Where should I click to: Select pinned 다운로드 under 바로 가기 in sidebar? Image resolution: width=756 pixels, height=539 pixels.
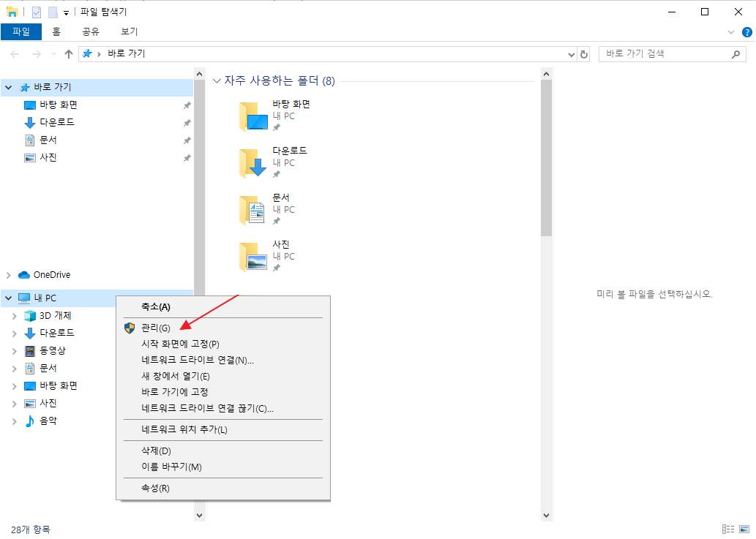(x=57, y=122)
